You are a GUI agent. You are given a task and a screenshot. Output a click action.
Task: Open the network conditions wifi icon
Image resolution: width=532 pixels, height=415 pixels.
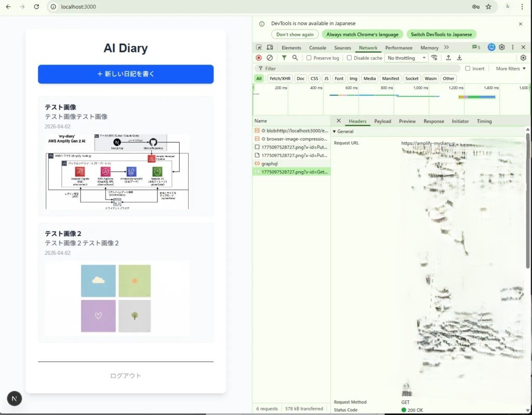click(x=434, y=58)
